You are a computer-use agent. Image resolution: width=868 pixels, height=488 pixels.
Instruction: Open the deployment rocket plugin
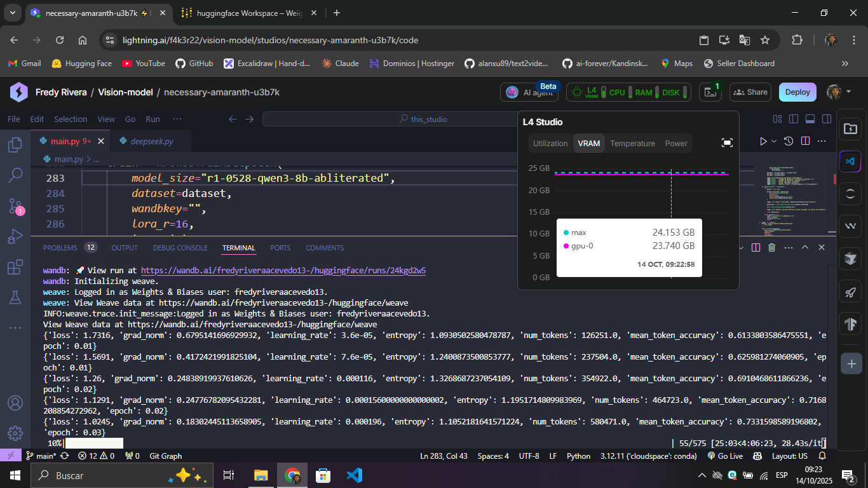(x=850, y=292)
